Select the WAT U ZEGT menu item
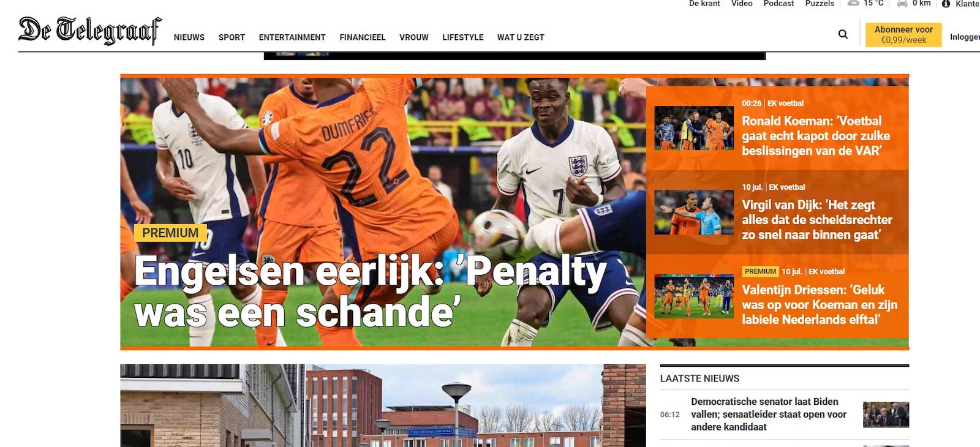This screenshot has height=447, width=980. (521, 37)
